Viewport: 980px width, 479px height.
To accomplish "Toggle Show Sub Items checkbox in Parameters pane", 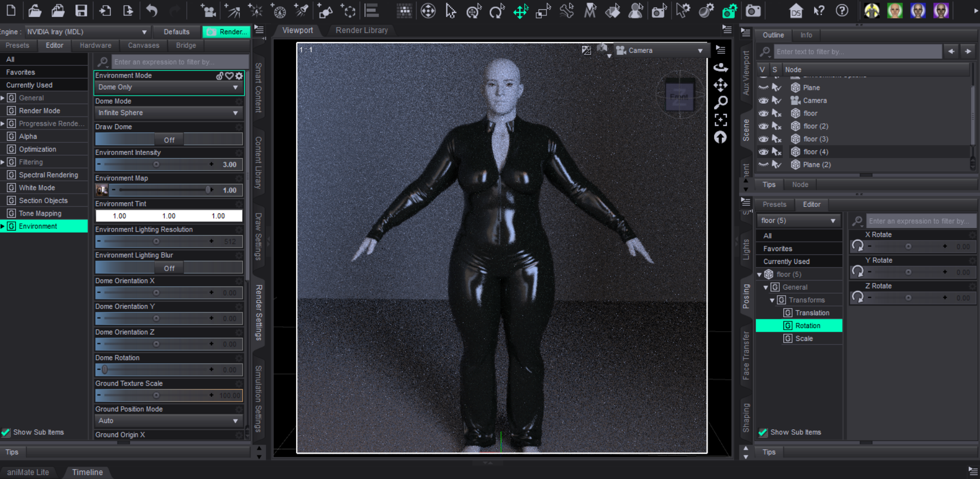I will tap(763, 432).
